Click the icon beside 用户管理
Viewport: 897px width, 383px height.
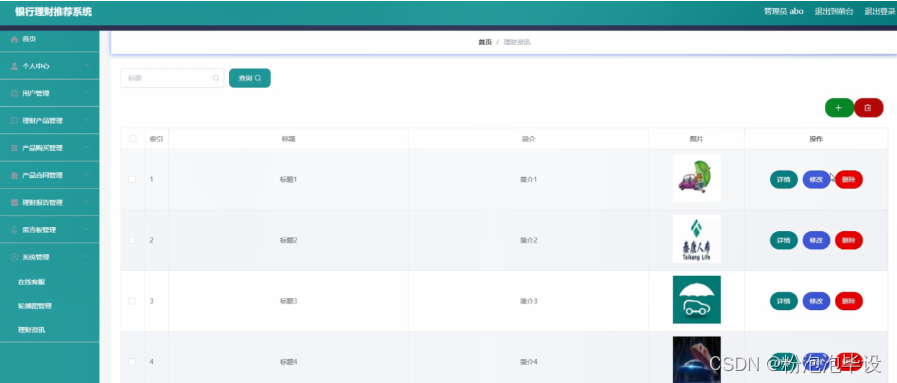coord(15,94)
